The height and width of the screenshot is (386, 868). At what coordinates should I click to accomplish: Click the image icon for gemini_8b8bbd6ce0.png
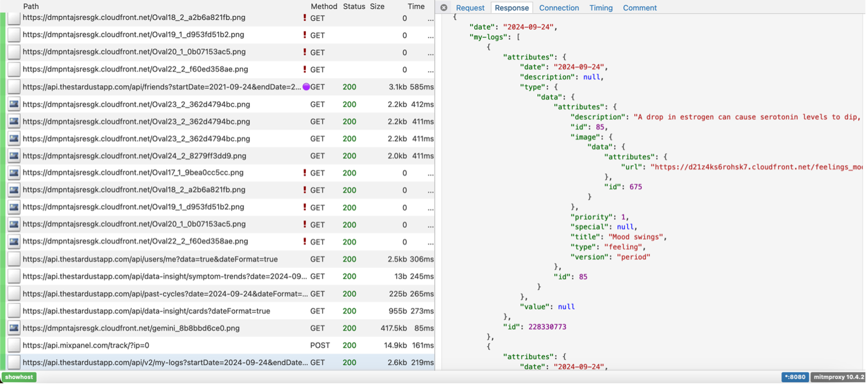(14, 328)
